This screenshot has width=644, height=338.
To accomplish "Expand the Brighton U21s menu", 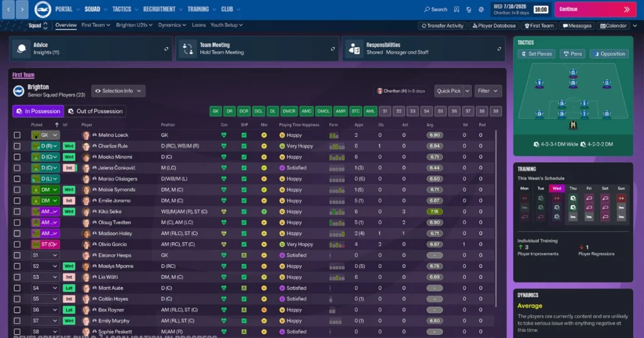I will point(134,25).
